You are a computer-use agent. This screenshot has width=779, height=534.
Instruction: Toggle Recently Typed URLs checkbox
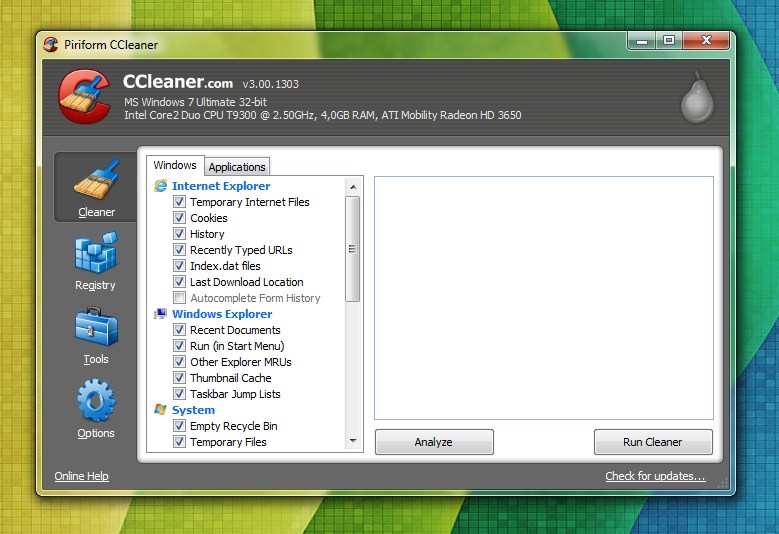179,249
